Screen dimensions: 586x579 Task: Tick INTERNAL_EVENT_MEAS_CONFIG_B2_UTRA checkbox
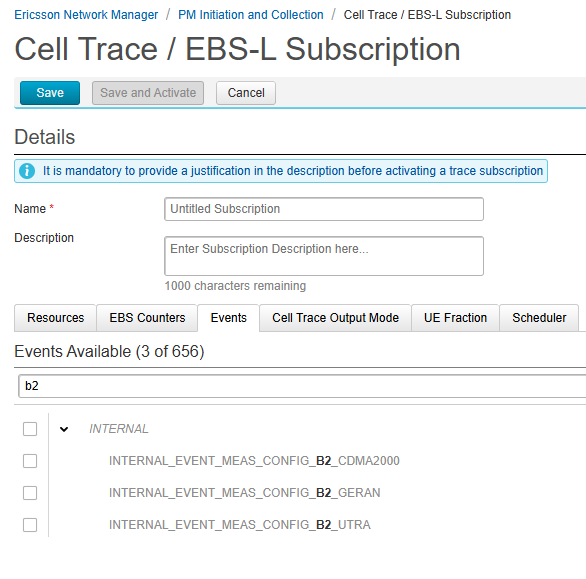pos(30,525)
